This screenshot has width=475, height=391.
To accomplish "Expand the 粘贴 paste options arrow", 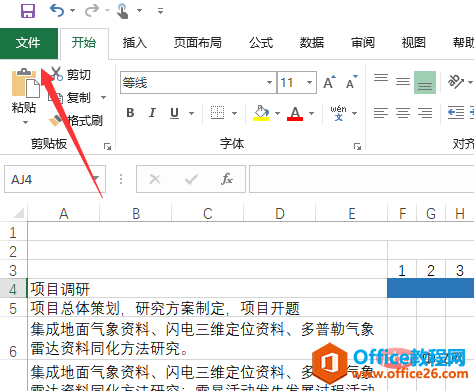I will [25, 122].
